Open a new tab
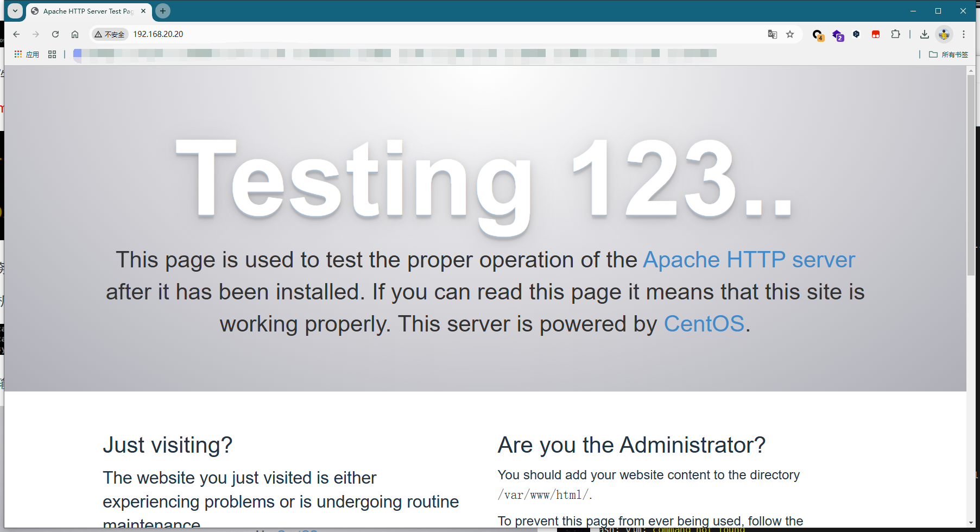Screen dimensions: 980x532 click(163, 11)
